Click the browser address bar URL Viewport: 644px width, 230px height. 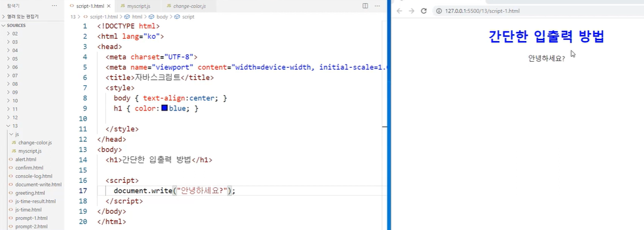tap(482, 11)
